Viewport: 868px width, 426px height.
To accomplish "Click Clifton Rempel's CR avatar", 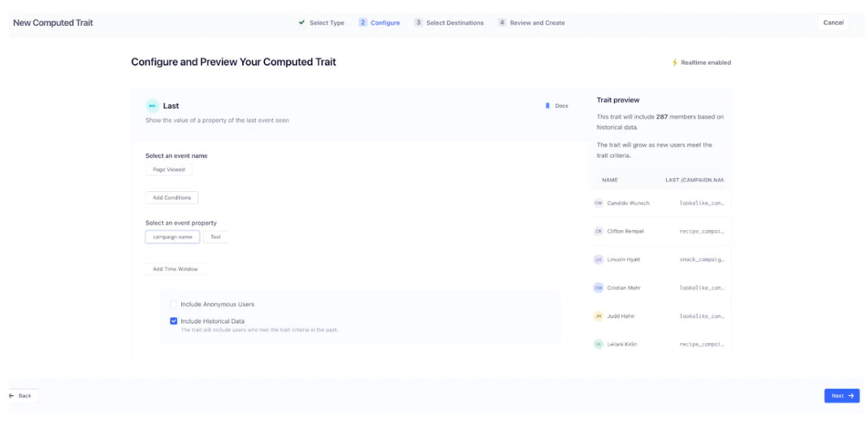I will tap(598, 231).
